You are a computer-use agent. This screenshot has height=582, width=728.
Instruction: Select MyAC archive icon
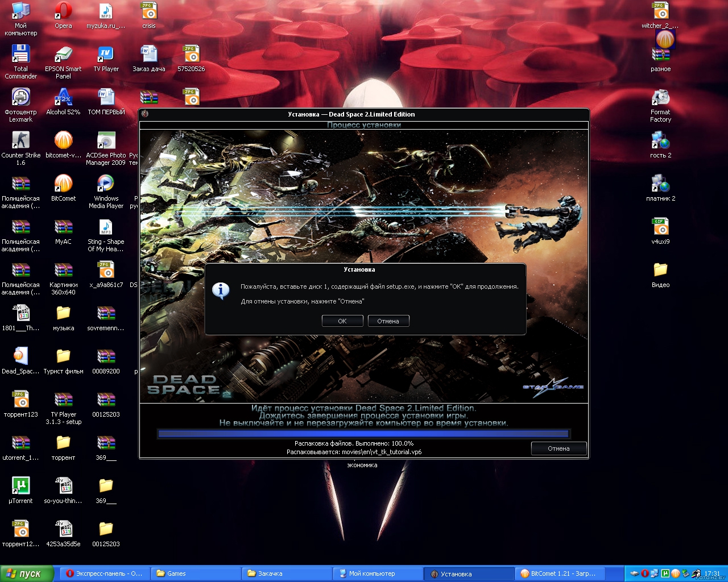point(63,231)
